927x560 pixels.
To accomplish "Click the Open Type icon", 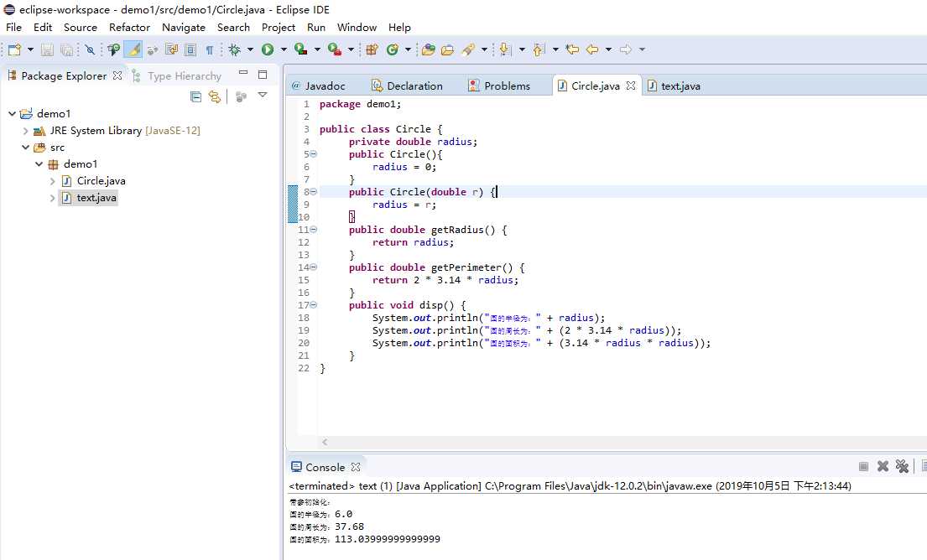I will click(428, 49).
